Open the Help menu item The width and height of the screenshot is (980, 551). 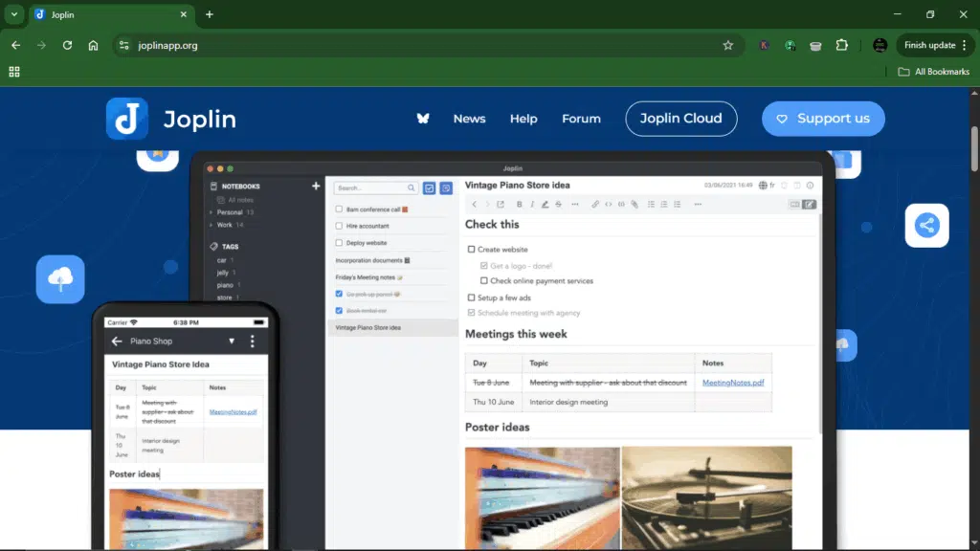[x=523, y=119]
